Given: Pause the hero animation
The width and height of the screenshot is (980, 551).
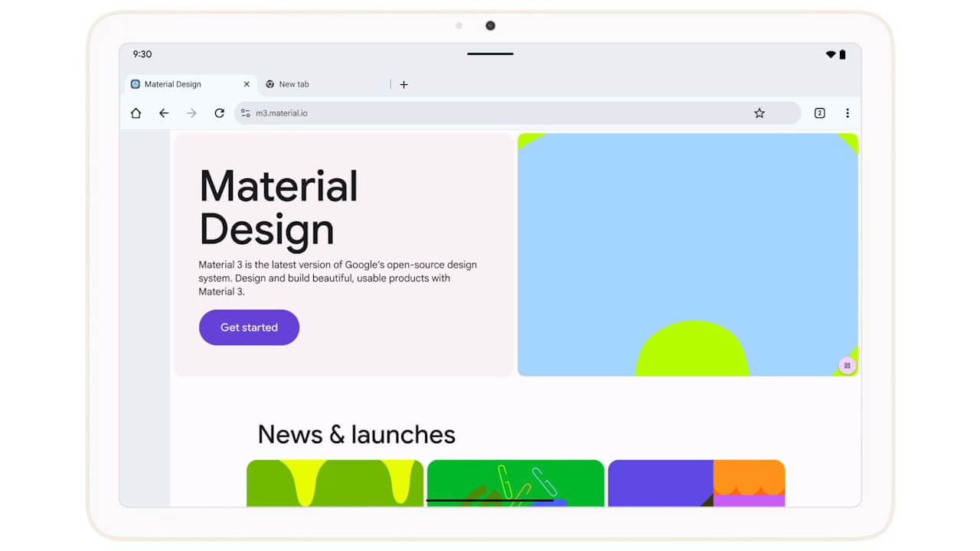Looking at the screenshot, I should coord(847,366).
